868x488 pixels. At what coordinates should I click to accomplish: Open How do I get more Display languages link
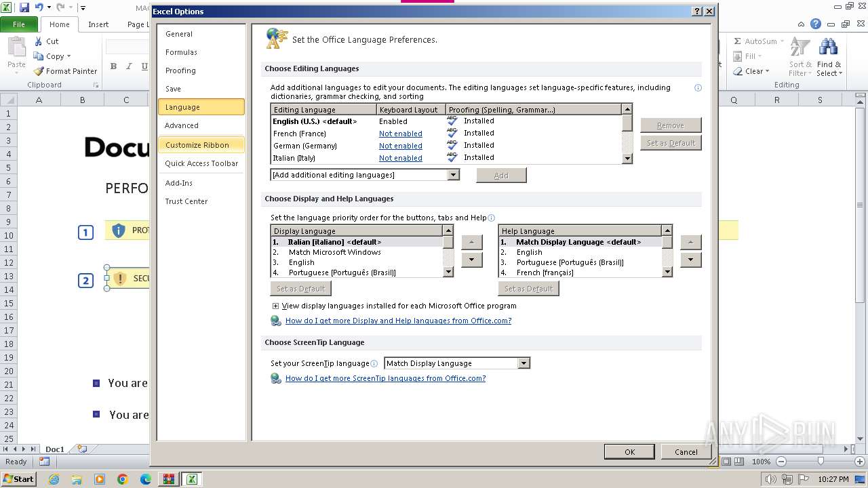pos(398,321)
